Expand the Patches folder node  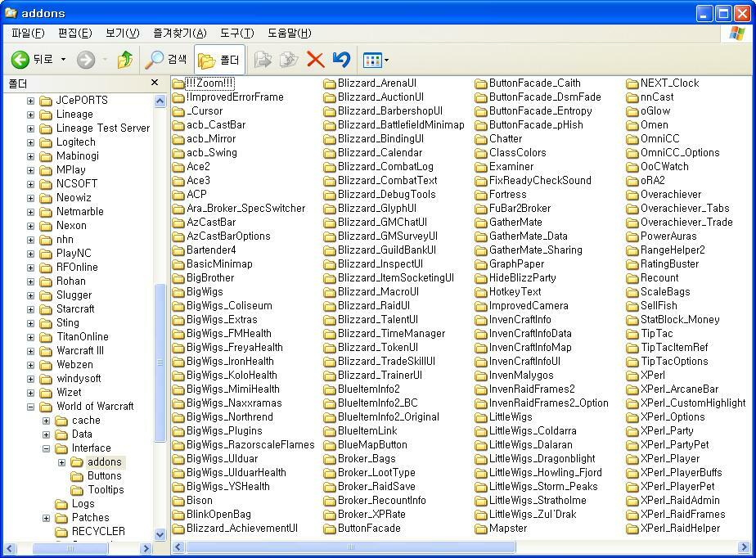(47, 518)
